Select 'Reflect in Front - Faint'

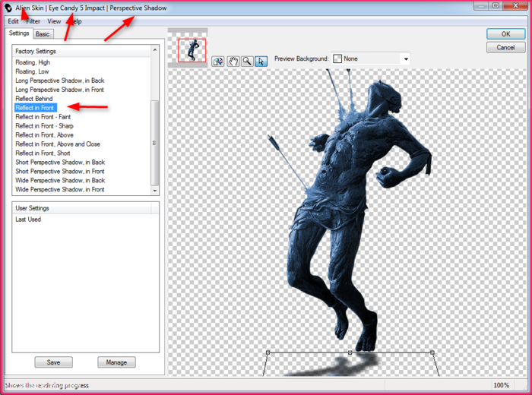click(43, 117)
